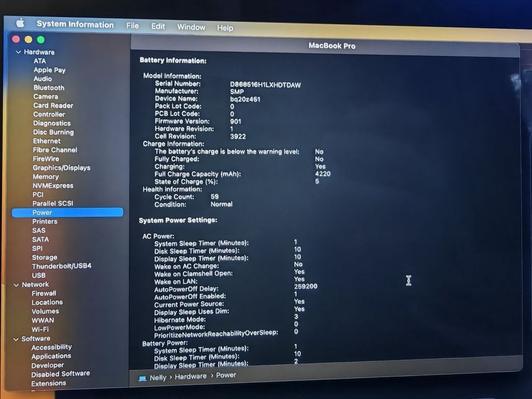Click the green zoom window button
Viewport: 532px width, 399px height.
pos(41,40)
